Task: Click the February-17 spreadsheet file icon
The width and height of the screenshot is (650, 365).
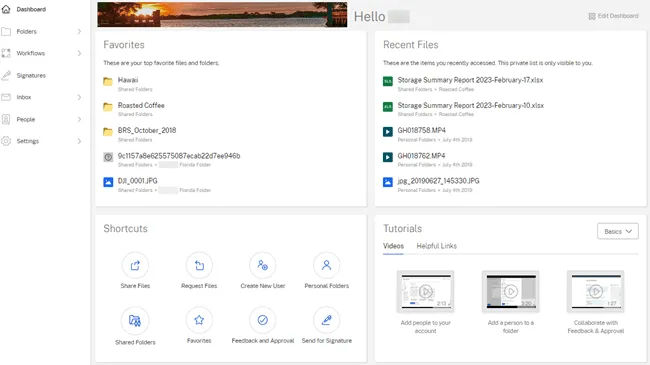Action: click(x=388, y=81)
